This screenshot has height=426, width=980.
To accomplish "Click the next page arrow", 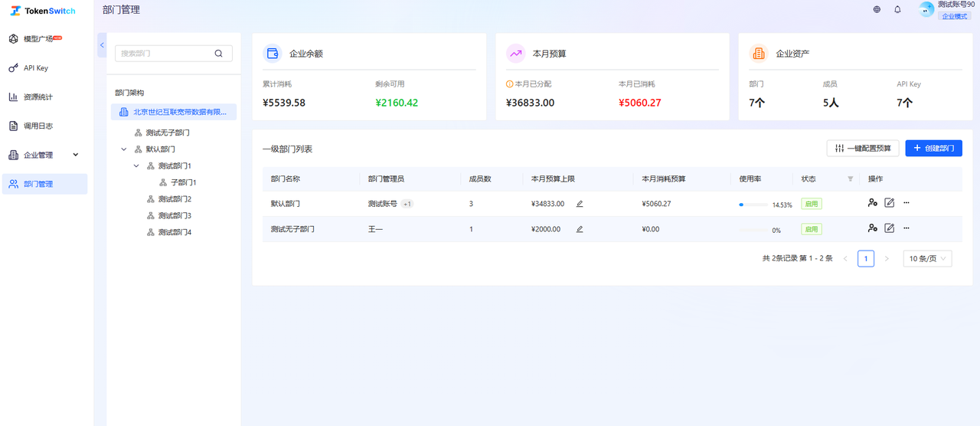I will (x=887, y=259).
